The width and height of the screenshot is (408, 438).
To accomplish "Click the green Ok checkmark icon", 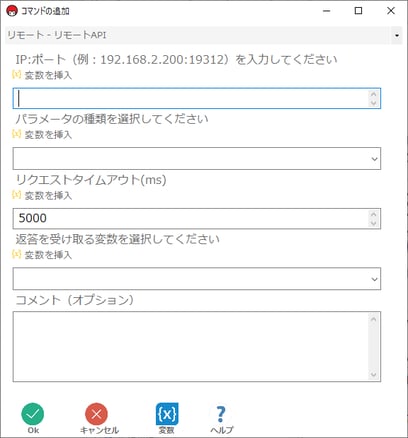I will tap(33, 414).
